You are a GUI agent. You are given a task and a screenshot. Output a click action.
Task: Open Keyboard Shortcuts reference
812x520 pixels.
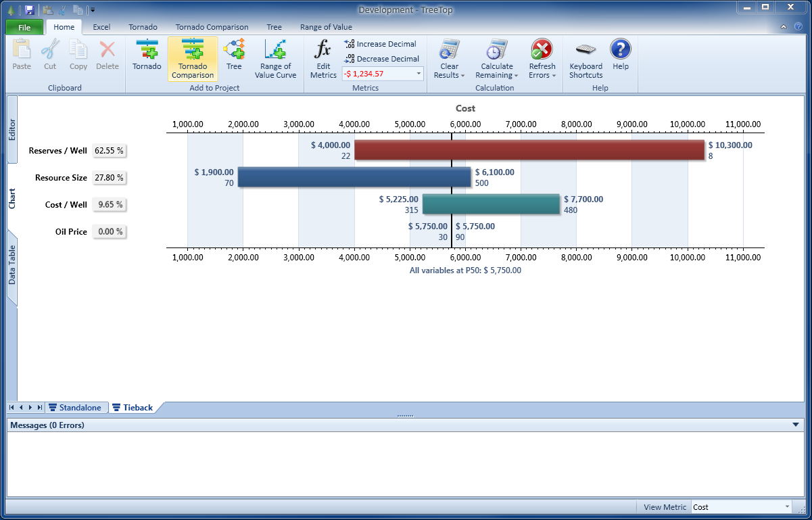click(586, 58)
